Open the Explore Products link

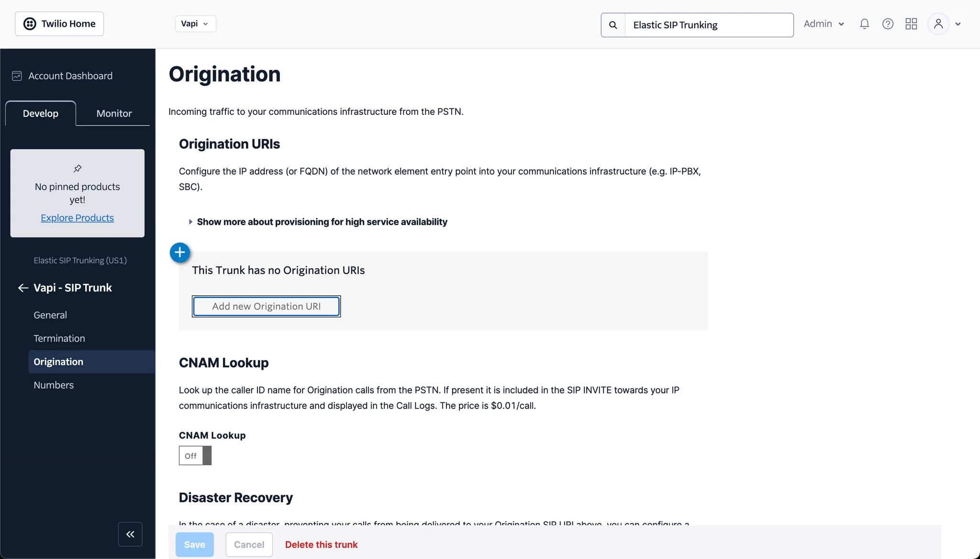77,218
